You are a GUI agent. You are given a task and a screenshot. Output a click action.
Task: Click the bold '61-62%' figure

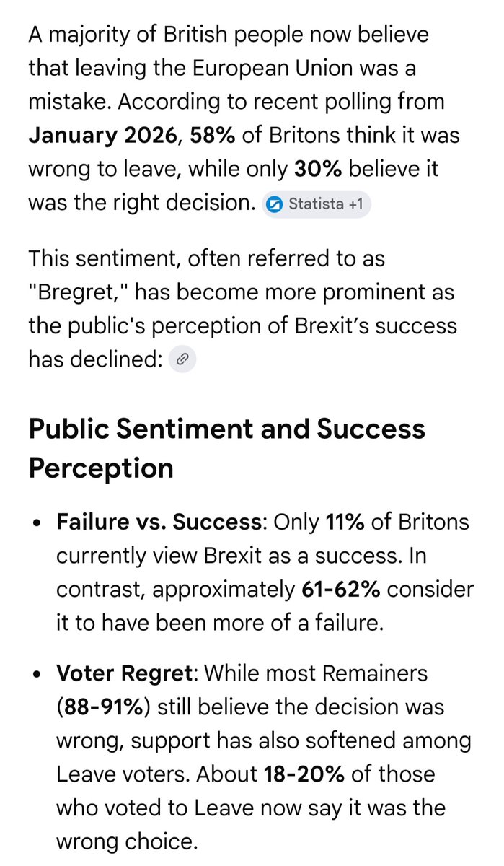(x=342, y=590)
